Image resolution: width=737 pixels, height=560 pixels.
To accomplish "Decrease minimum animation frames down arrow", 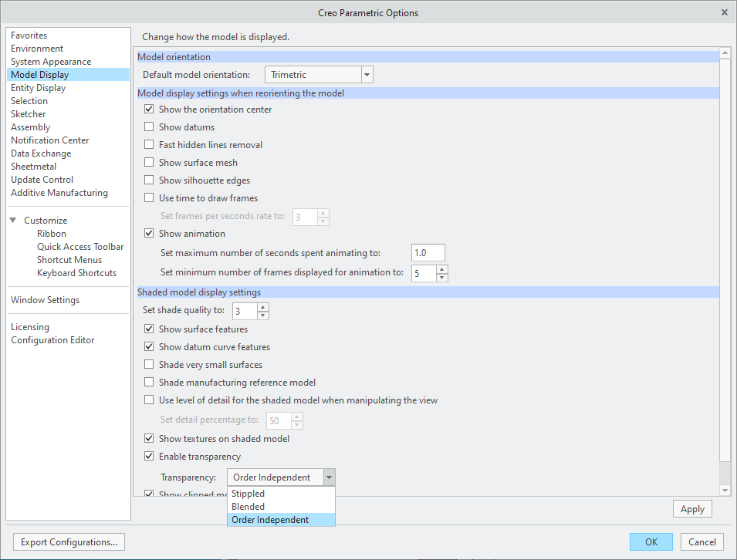I will click(441, 277).
